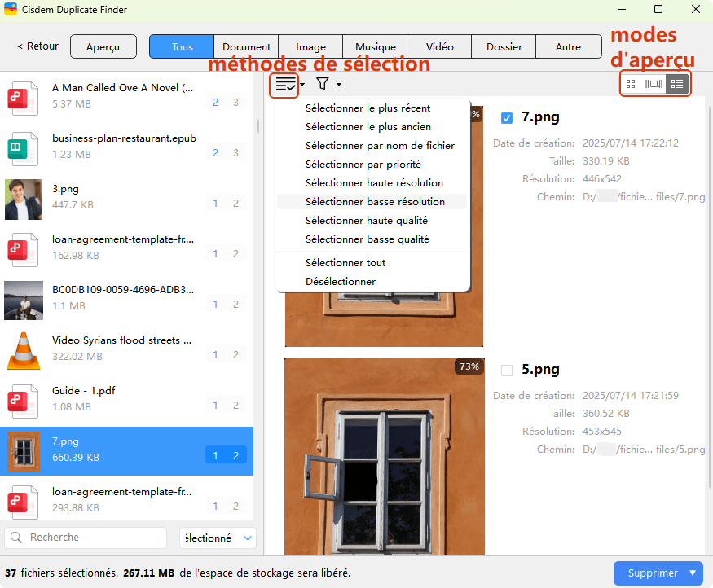Open the 'sélectionné' dropdown near search bar
This screenshot has width=713, height=588.
(x=217, y=538)
